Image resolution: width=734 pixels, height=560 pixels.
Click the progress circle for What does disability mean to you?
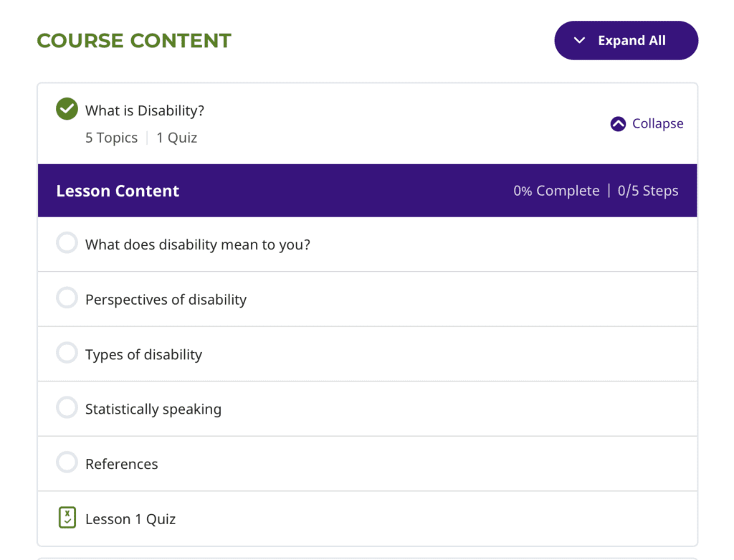[x=67, y=242]
